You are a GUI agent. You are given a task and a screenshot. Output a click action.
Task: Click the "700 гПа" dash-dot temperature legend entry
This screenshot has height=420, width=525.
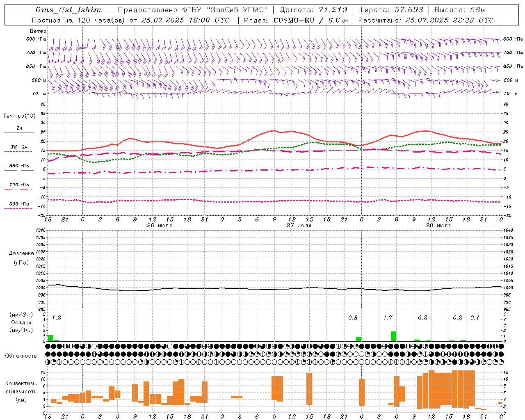19,185
